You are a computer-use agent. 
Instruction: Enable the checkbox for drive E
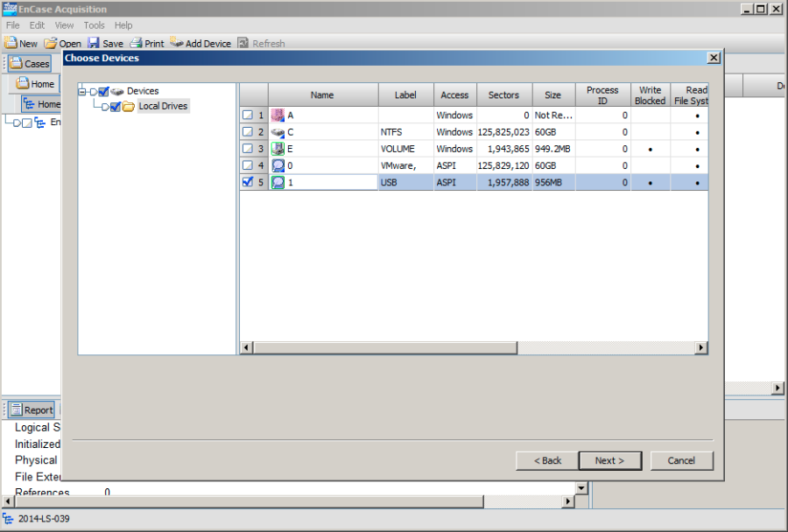coord(249,149)
